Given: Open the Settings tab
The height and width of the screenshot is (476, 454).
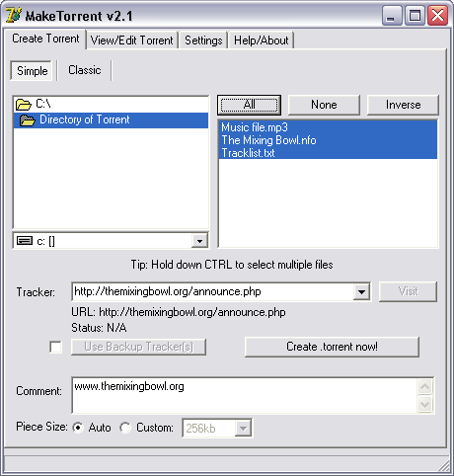Looking at the screenshot, I should click(203, 40).
